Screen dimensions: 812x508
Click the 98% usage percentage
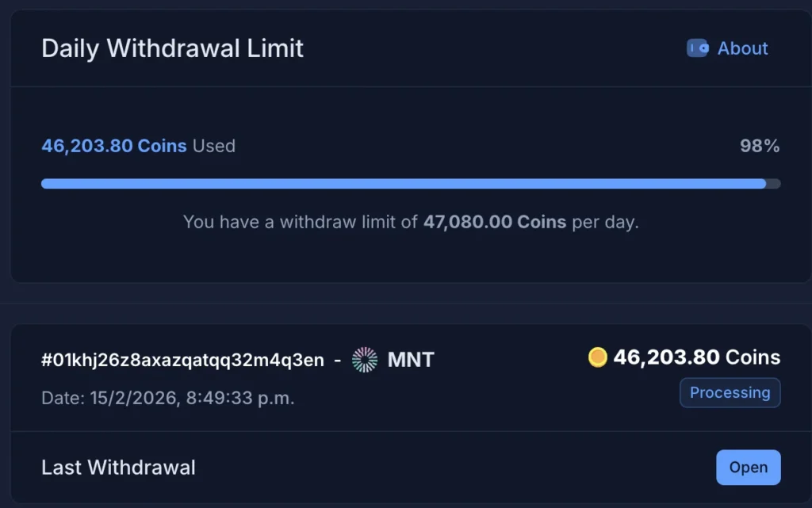coord(760,146)
